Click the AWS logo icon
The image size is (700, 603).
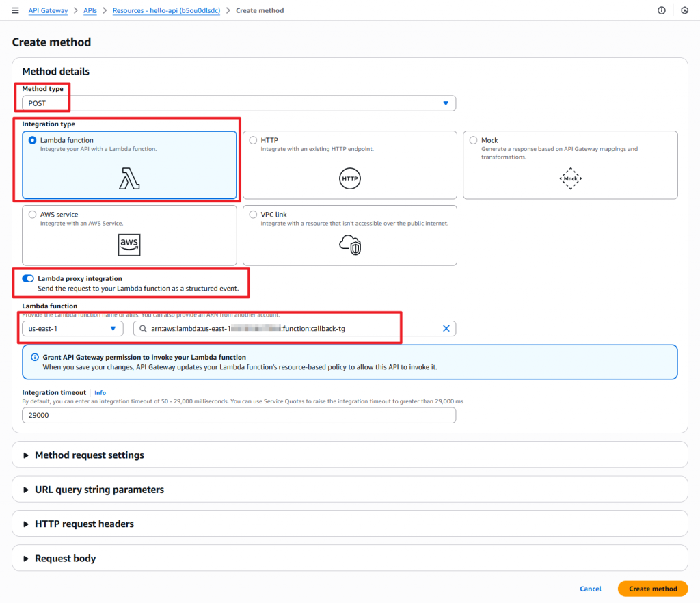[129, 245]
